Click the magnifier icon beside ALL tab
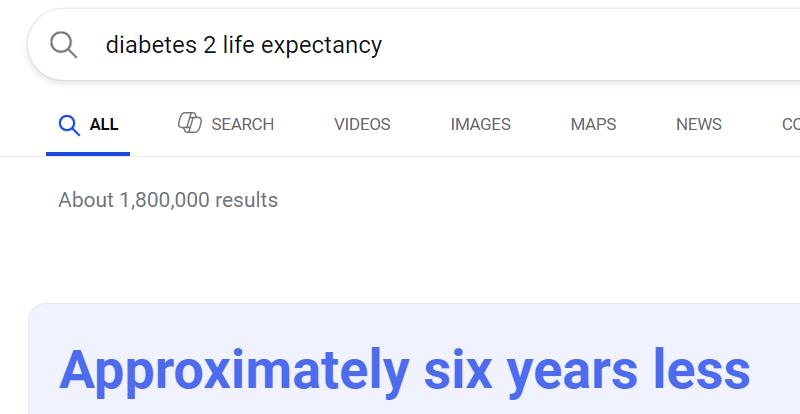Viewport: 800px width, 414px height. pyautogui.click(x=69, y=125)
